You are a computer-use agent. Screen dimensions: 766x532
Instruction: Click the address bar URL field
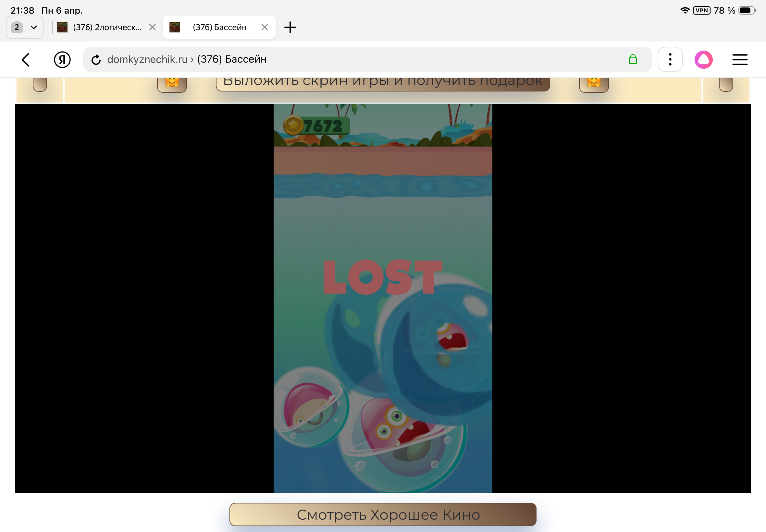333,60
